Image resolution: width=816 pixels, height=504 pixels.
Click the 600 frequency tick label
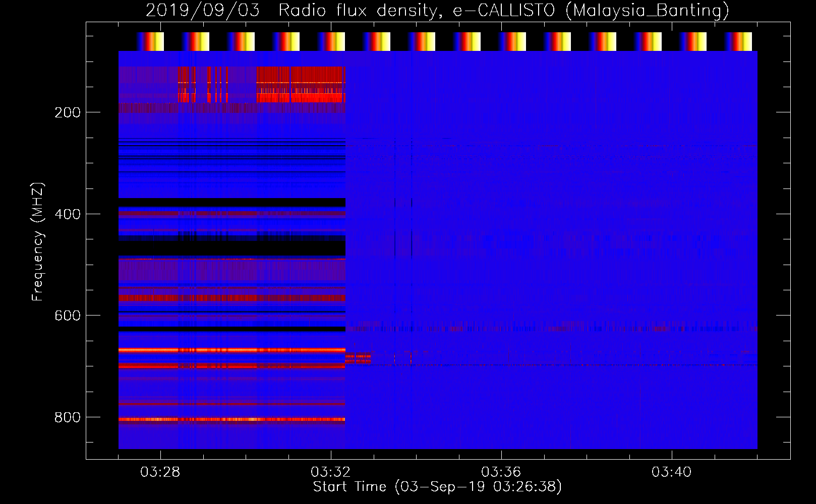pyautogui.click(x=68, y=316)
